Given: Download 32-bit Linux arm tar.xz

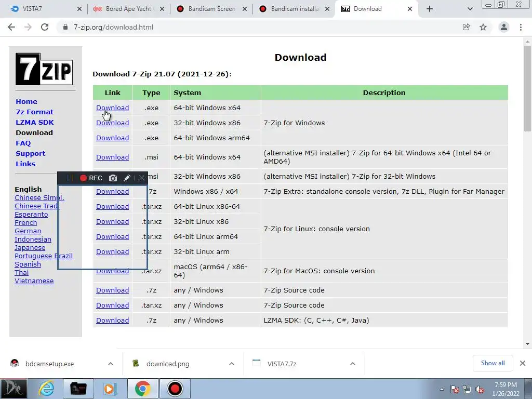Looking at the screenshot, I should point(112,252).
